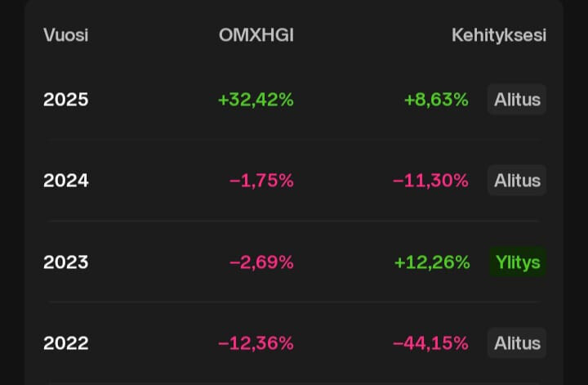Viewport: 588px width, 385px height.
Task: Tap the Alitus badge for 2022
Action: 517,343
